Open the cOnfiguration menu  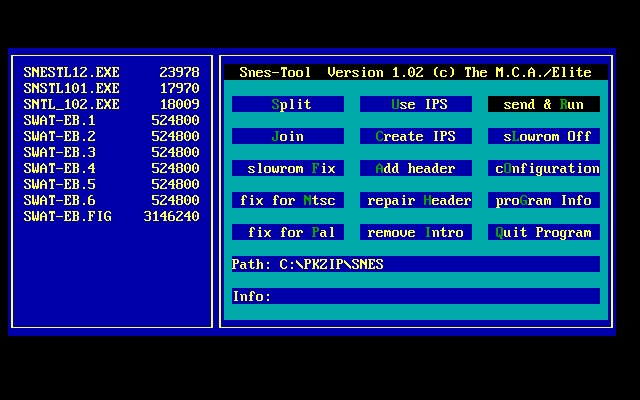click(543, 168)
